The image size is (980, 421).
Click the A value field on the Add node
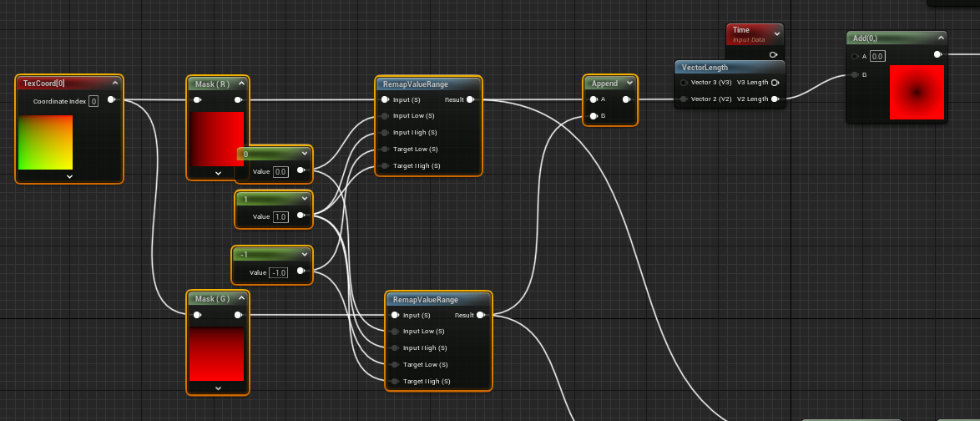(x=876, y=56)
